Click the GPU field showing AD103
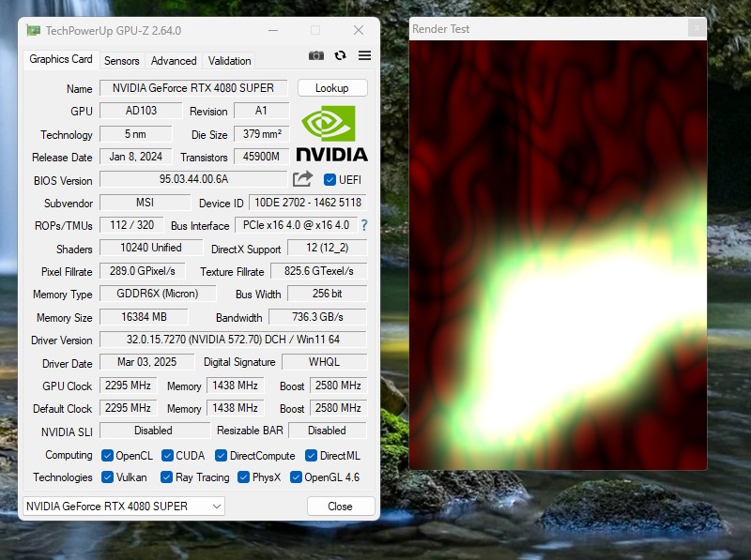This screenshot has width=751, height=560. pyautogui.click(x=141, y=111)
